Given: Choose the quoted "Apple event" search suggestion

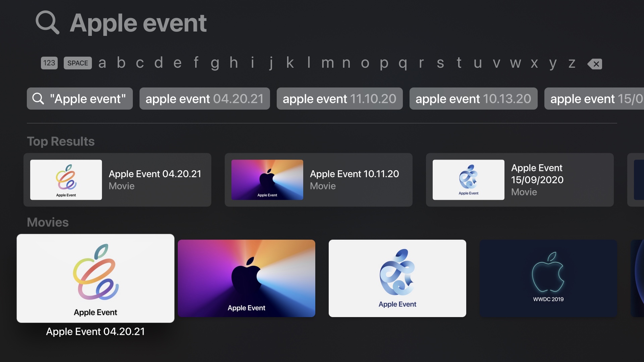Looking at the screenshot, I should 80,99.
